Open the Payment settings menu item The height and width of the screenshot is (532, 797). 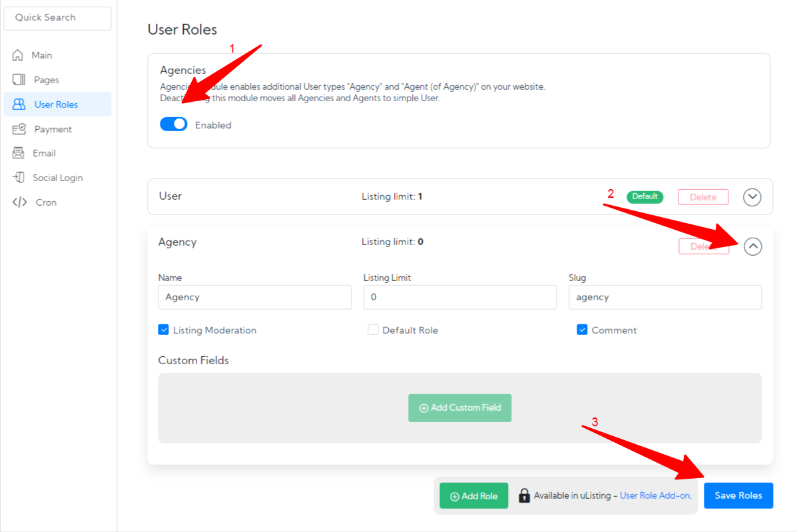[x=53, y=129]
